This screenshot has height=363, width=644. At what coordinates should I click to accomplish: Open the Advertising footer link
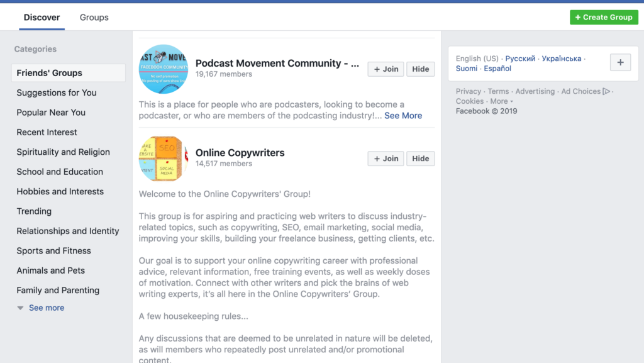click(535, 91)
